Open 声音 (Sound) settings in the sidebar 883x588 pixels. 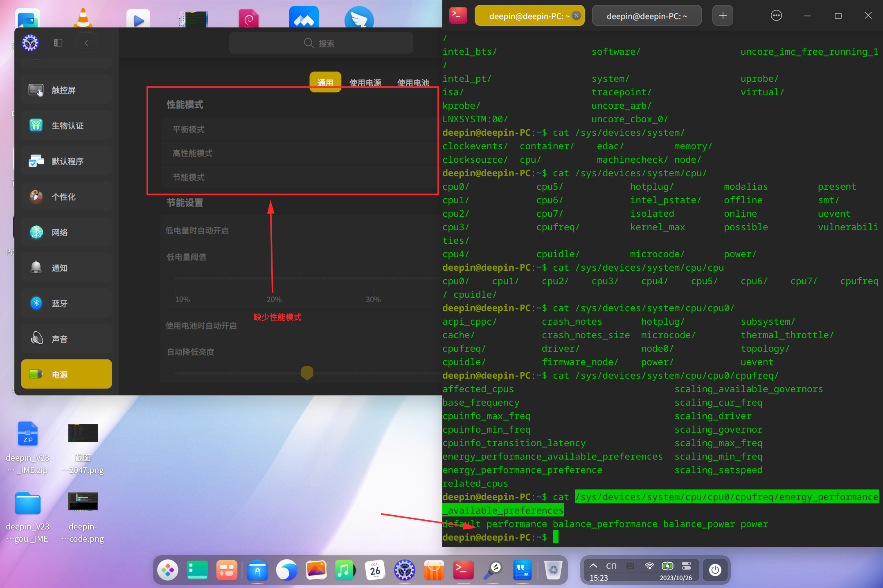click(x=66, y=338)
